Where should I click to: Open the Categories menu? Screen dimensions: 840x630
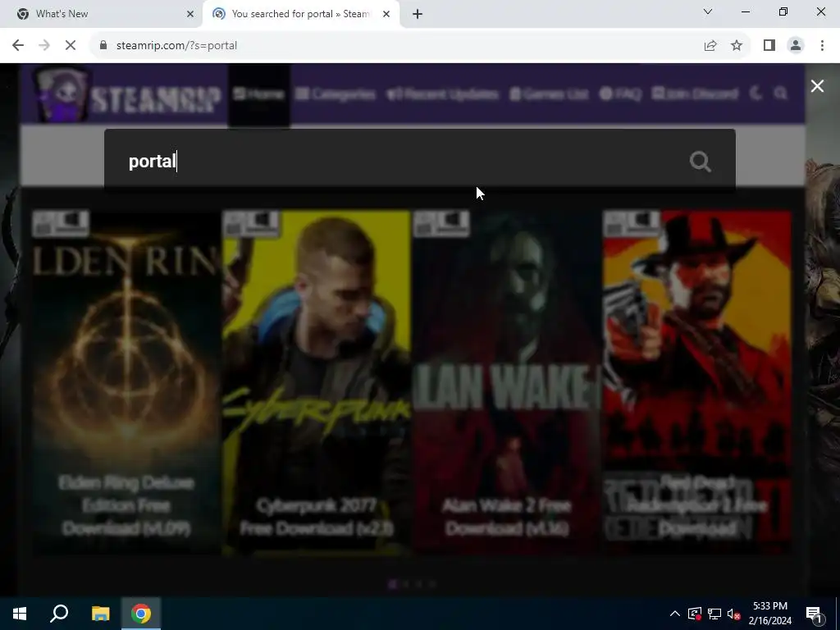[x=336, y=94]
